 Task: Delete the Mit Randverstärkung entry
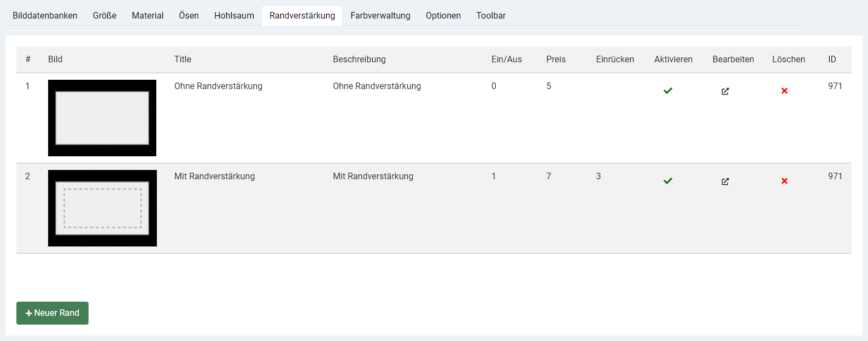coord(784,181)
